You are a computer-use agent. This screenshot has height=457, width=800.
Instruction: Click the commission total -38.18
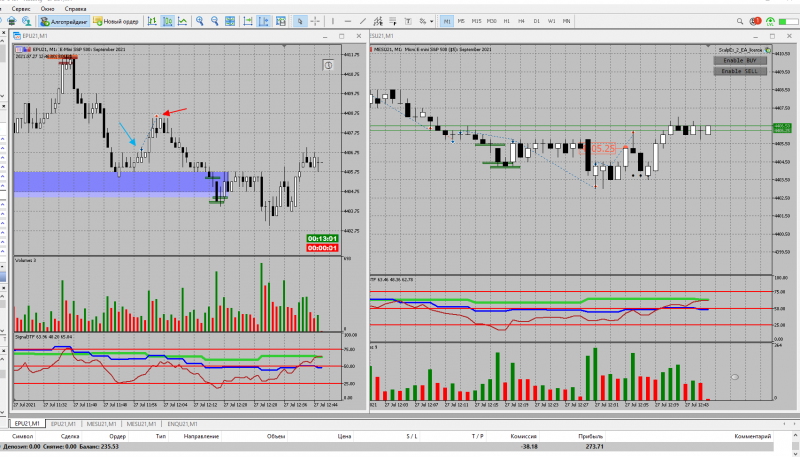point(527,446)
